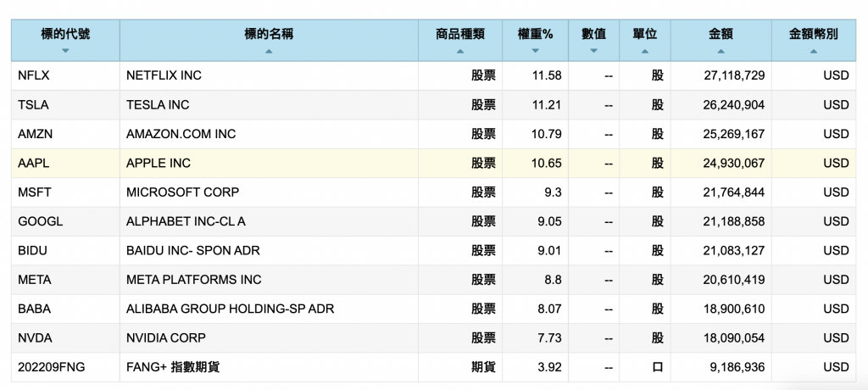Select the BIDU ticker cell
The width and height of the screenshot is (868, 390).
point(65,250)
